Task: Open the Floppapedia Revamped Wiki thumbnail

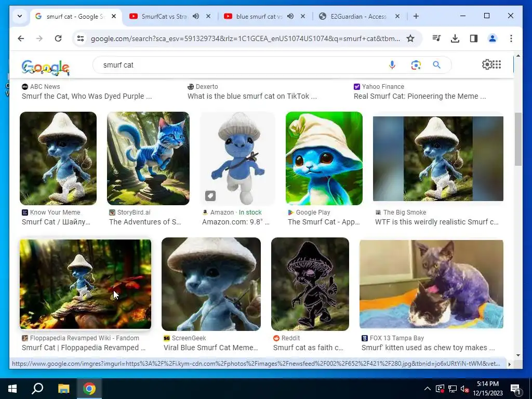Action: click(x=86, y=284)
